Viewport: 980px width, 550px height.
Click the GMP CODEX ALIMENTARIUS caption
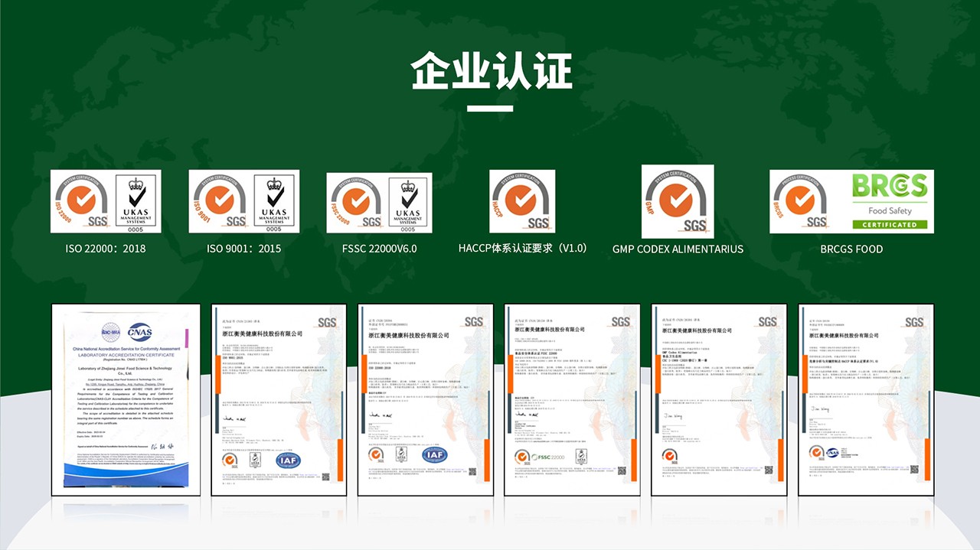pyautogui.click(x=678, y=249)
